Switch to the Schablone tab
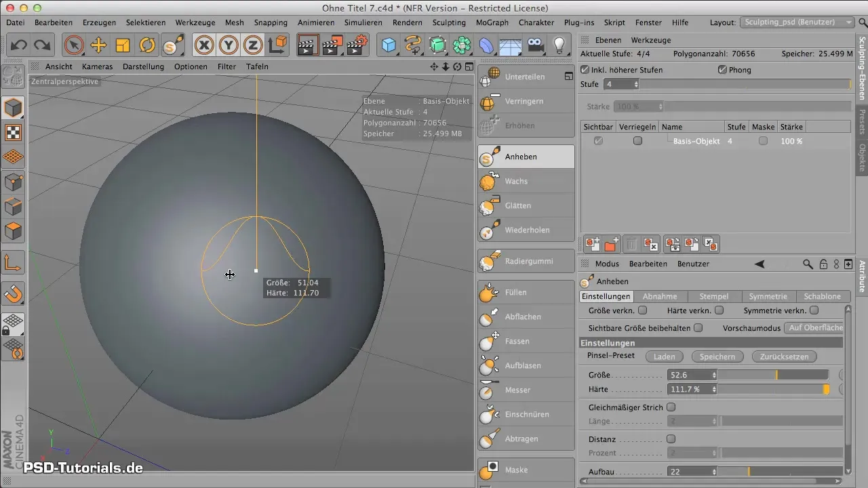Image resolution: width=868 pixels, height=488 pixels. [823, 296]
